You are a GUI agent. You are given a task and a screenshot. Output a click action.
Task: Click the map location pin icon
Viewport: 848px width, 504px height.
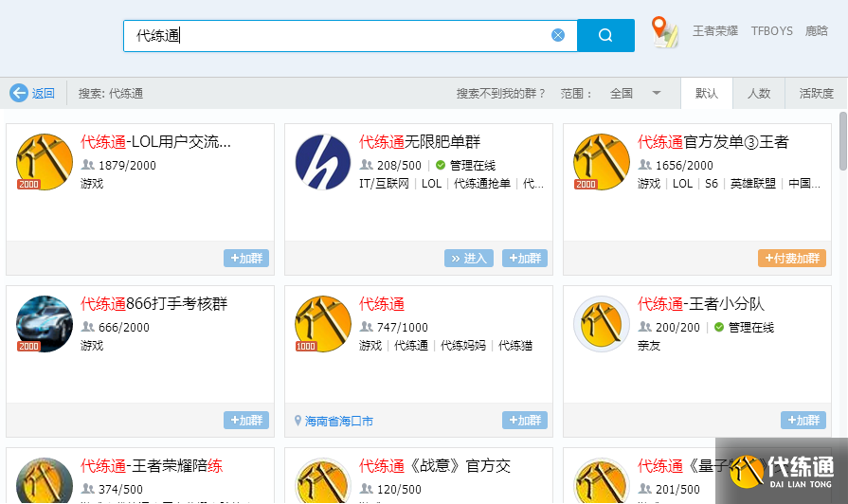pyautogui.click(x=665, y=32)
